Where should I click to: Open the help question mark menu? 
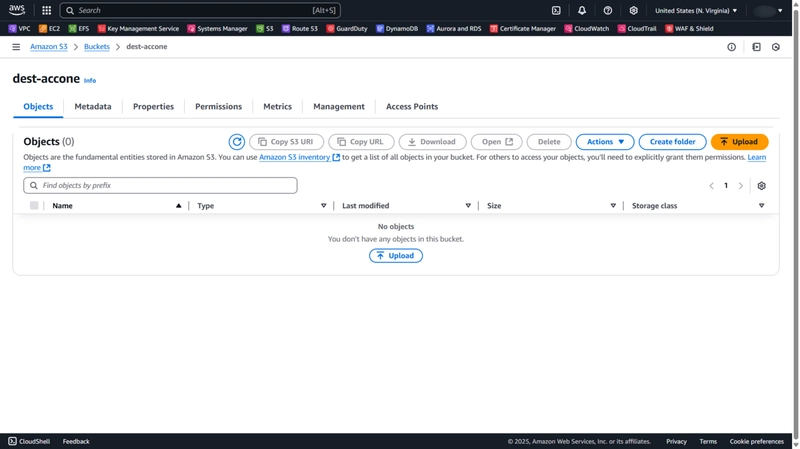(607, 10)
